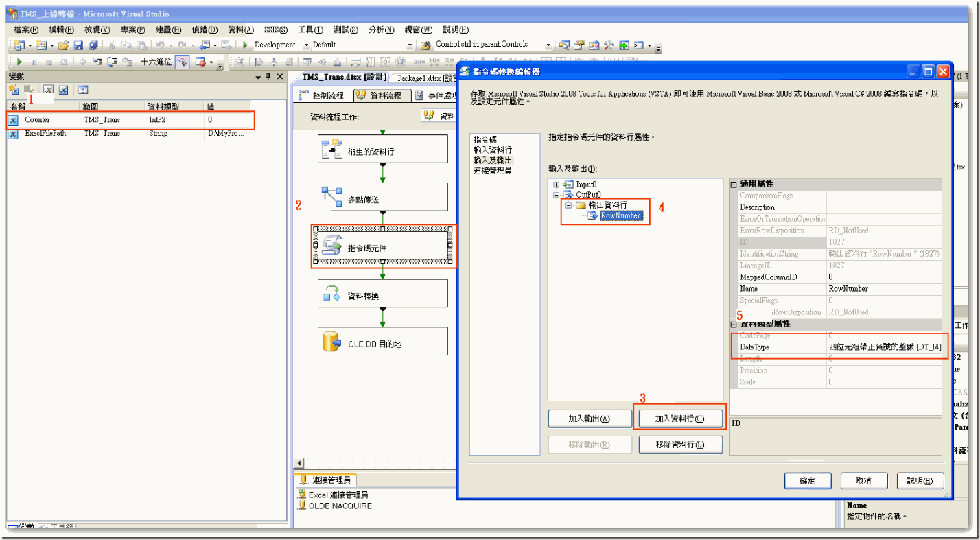Click the 移除資料行(L) button

680,445
